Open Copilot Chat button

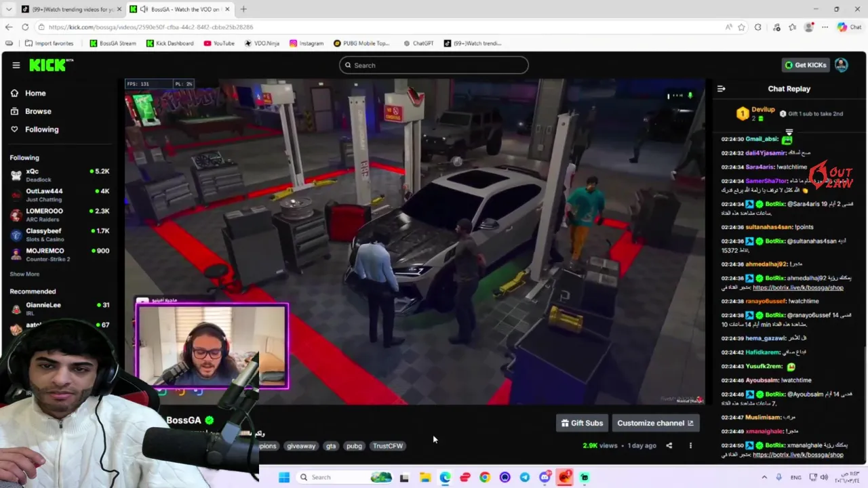point(849,27)
